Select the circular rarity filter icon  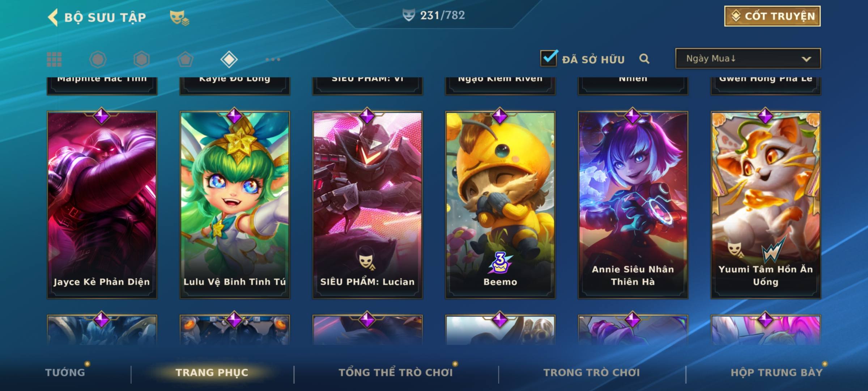click(x=98, y=59)
